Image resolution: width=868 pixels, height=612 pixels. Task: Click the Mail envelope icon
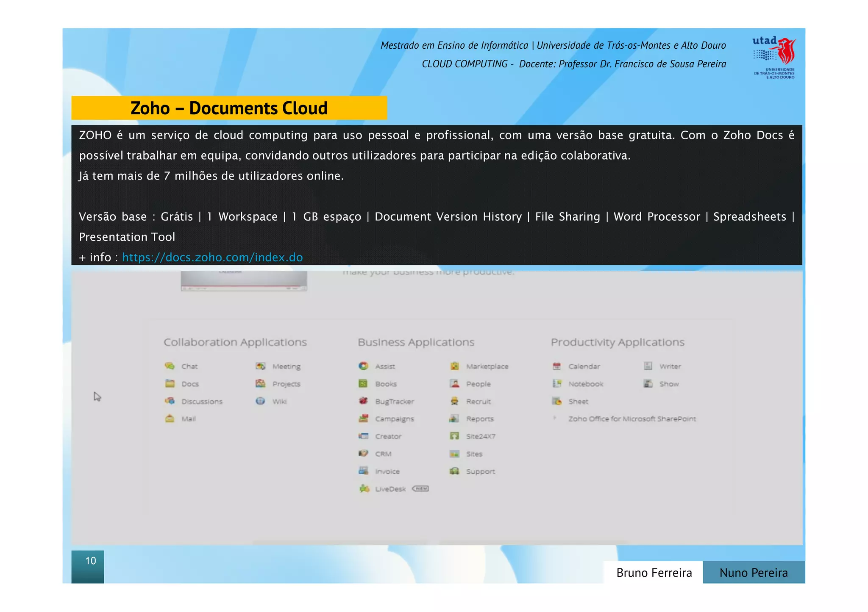pos(170,419)
